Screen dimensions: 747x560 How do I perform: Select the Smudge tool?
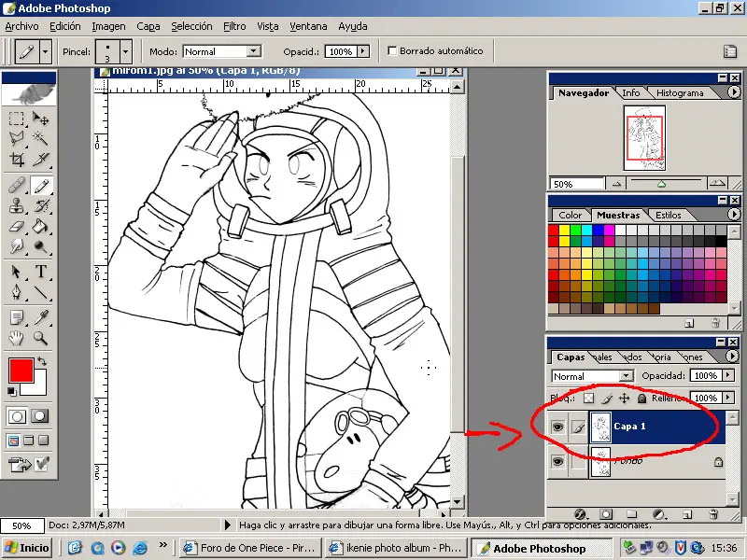click(x=16, y=246)
